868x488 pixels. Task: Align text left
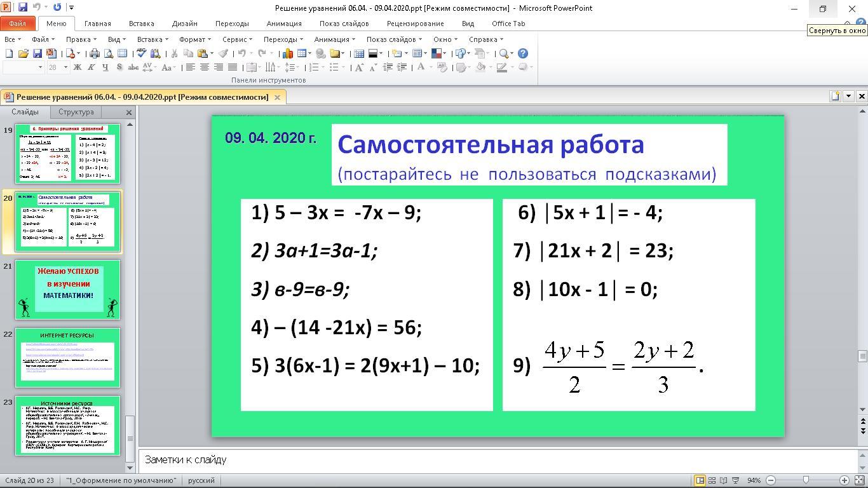pyautogui.click(x=190, y=67)
